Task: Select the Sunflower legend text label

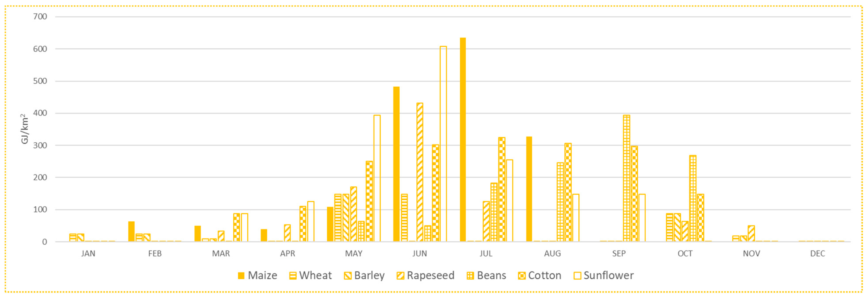Action: pyautogui.click(x=609, y=275)
